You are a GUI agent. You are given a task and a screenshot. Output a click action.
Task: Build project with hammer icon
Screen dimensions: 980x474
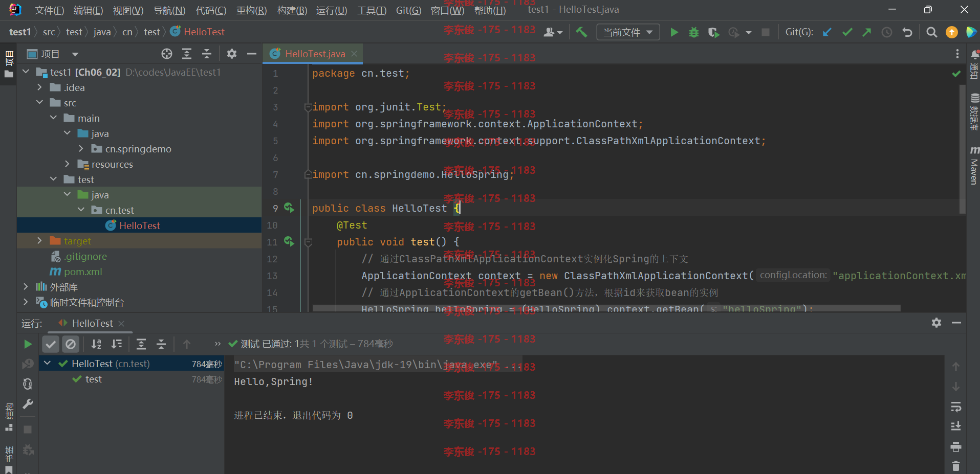(581, 32)
